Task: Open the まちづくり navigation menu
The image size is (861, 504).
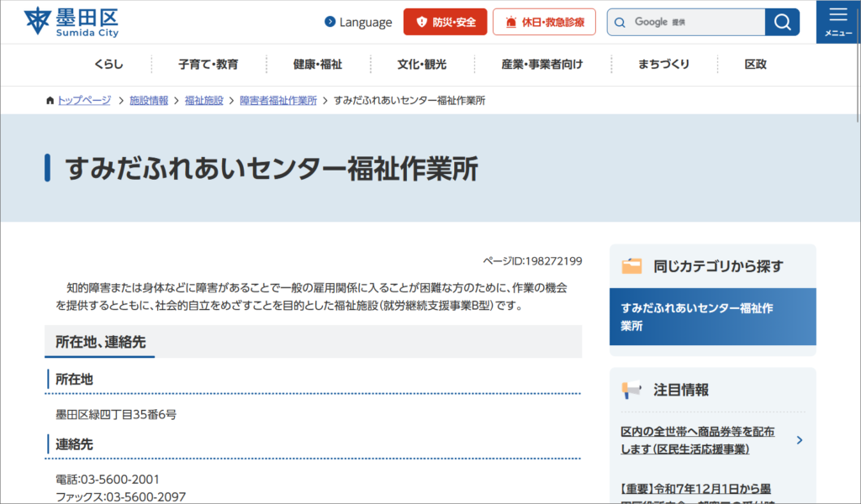Action: pyautogui.click(x=664, y=65)
